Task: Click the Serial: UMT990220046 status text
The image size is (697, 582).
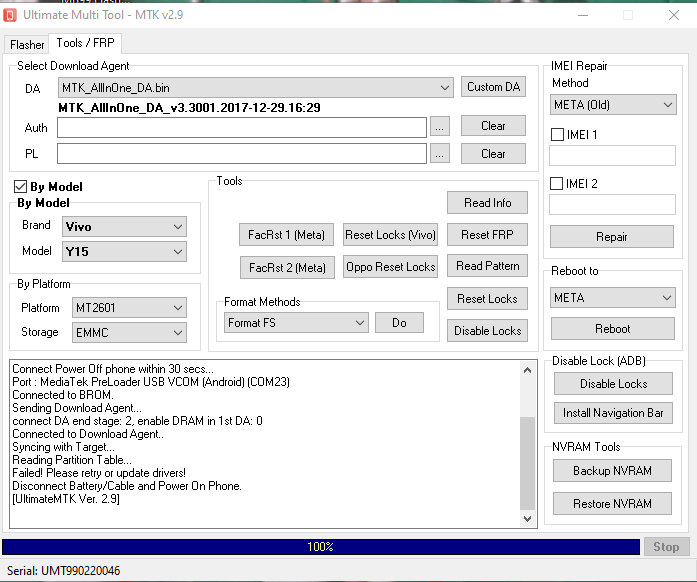Action: click(64, 570)
